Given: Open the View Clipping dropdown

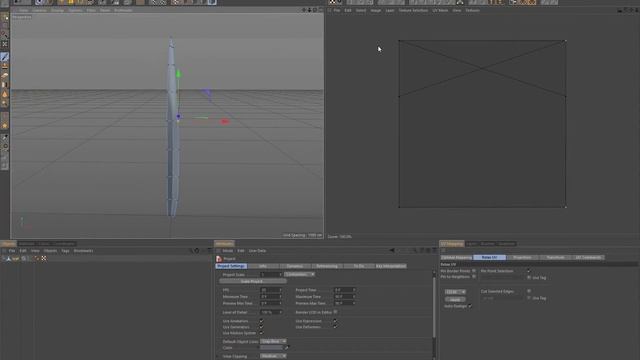Looking at the screenshot, I should [273, 356].
